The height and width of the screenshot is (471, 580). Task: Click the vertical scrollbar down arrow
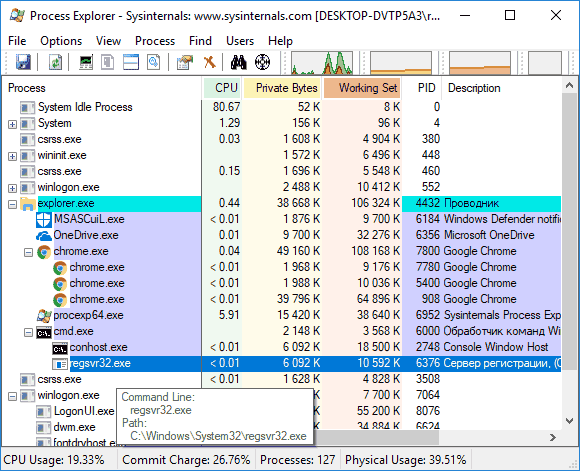coord(570,421)
